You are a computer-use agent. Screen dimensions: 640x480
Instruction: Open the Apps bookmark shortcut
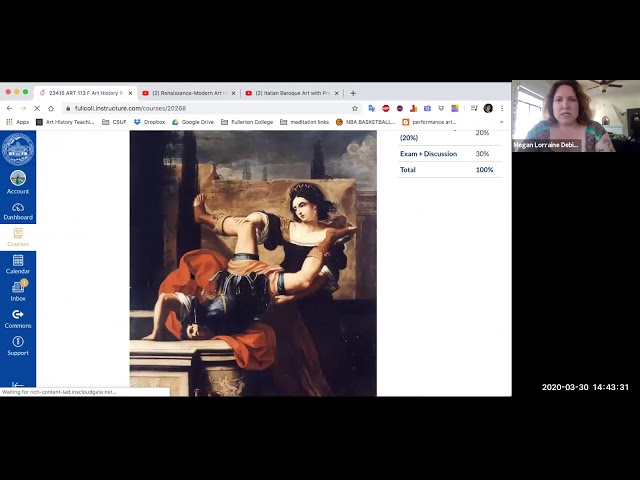(x=18, y=122)
